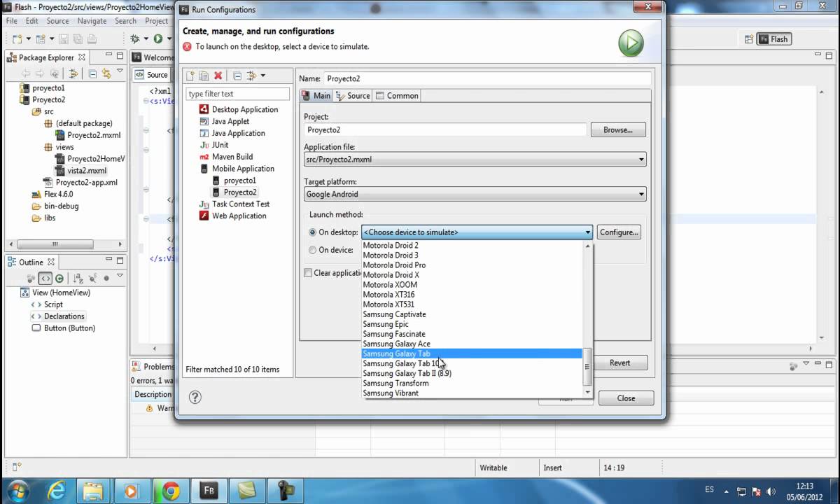Screen dimensions: 840x504
Task: Open the Search menu
Action: click(x=126, y=21)
